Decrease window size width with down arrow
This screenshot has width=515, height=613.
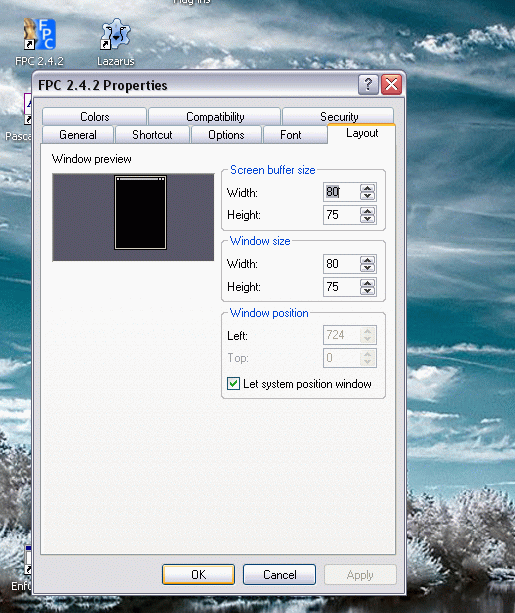pyautogui.click(x=368, y=268)
